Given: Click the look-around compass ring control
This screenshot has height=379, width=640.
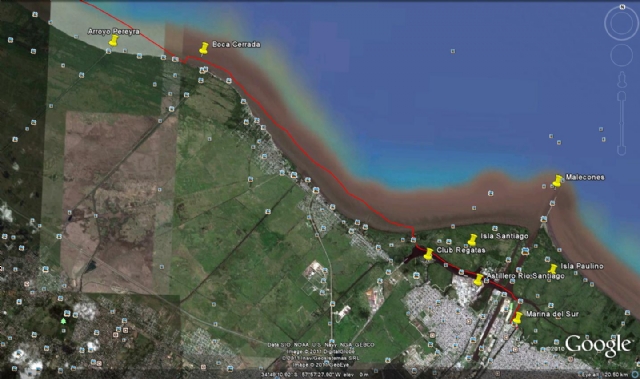Looking at the screenshot, I should tap(621, 23).
